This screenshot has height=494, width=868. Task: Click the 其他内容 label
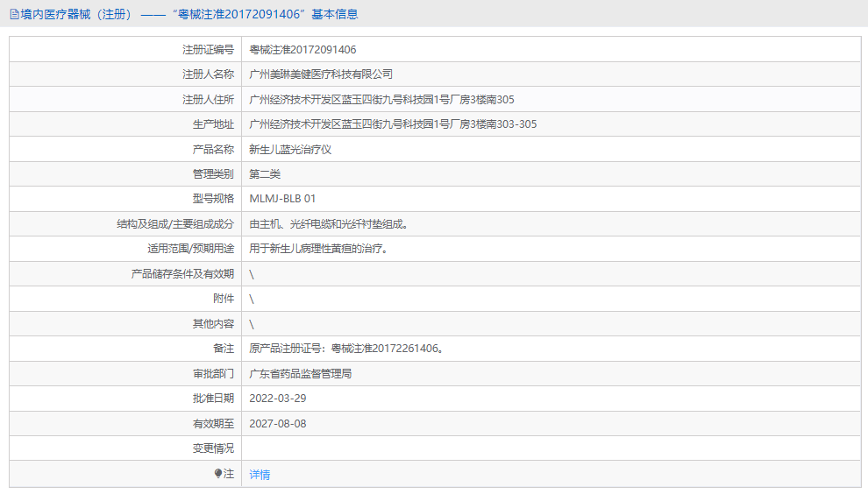click(x=213, y=323)
